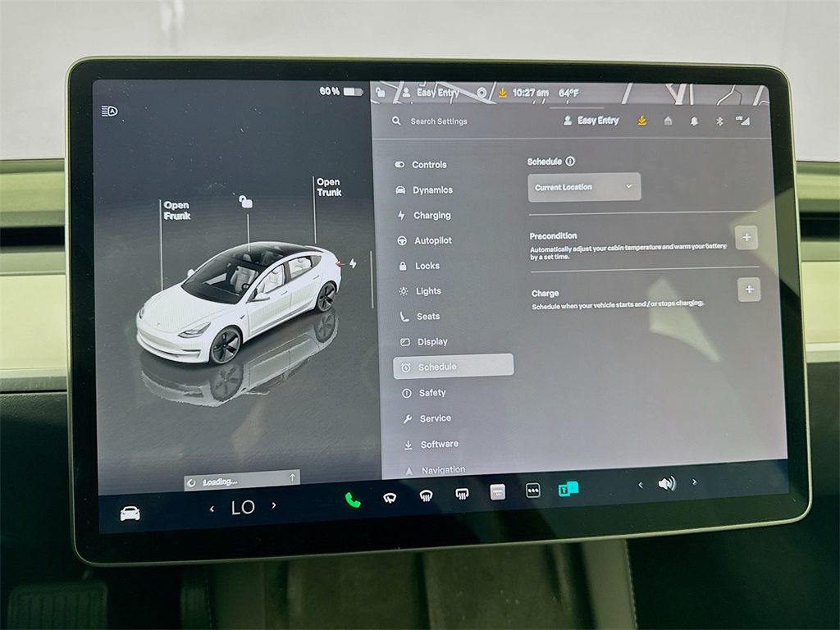
Task: Tap the 10:27 am clock
Action: [531, 93]
